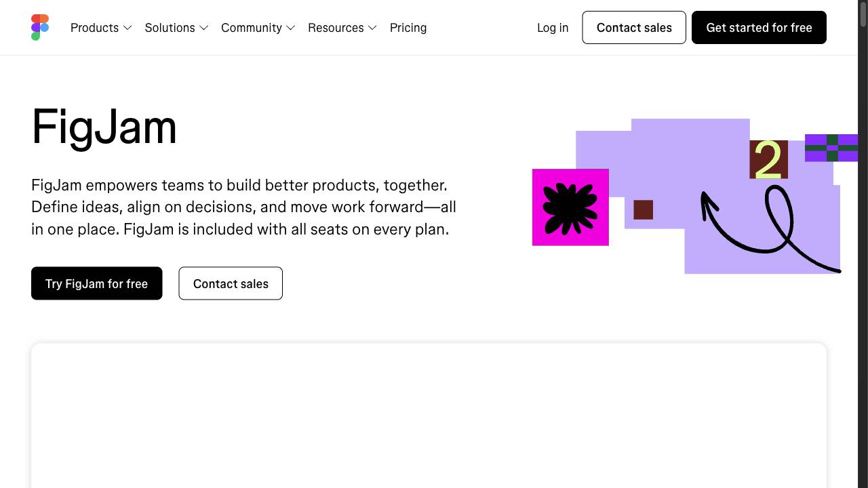
Task: Expand the Resources menu chevron
Action: (372, 28)
